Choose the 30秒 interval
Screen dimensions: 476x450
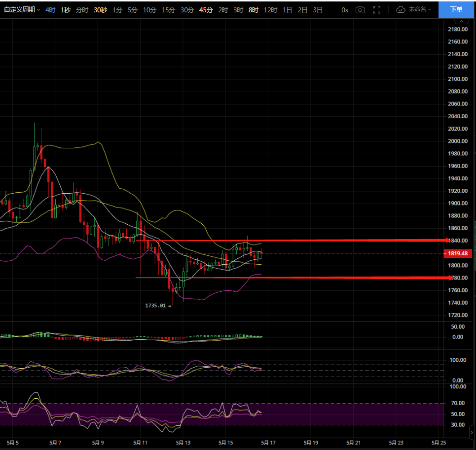tap(100, 10)
